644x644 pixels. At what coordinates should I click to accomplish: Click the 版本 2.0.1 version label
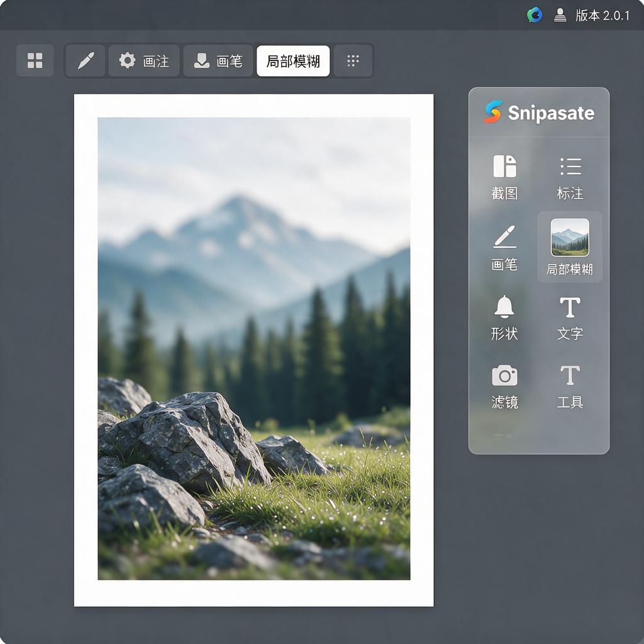(x=602, y=16)
